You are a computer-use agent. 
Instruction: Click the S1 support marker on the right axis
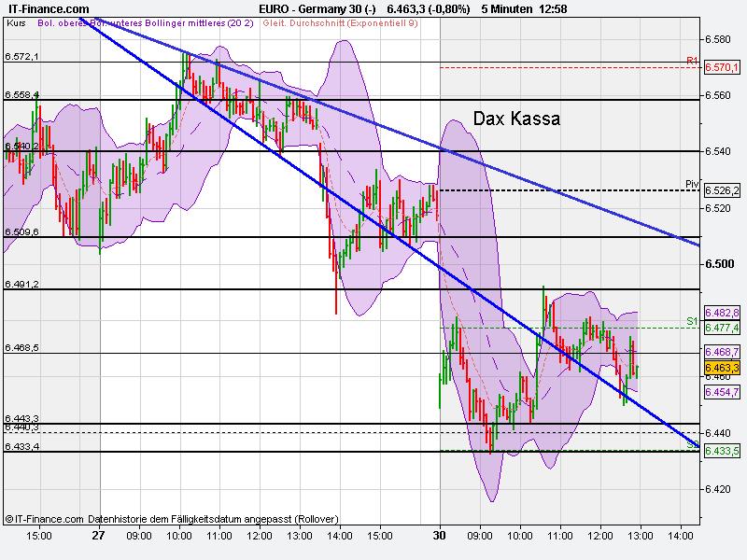tap(691, 319)
